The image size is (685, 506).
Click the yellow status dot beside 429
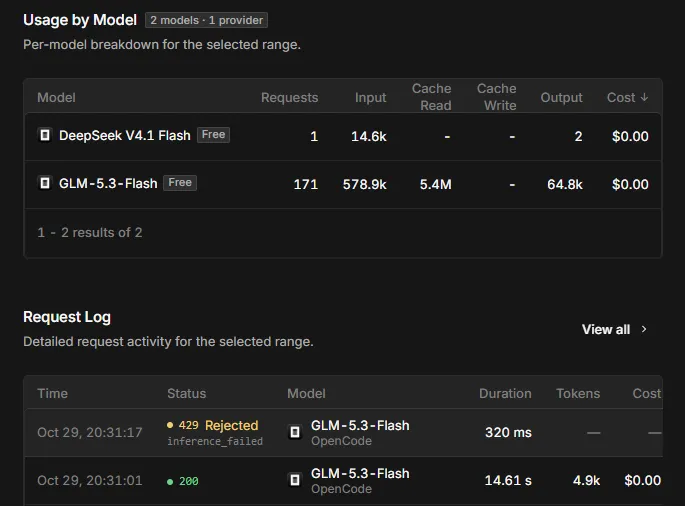[x=170, y=425]
